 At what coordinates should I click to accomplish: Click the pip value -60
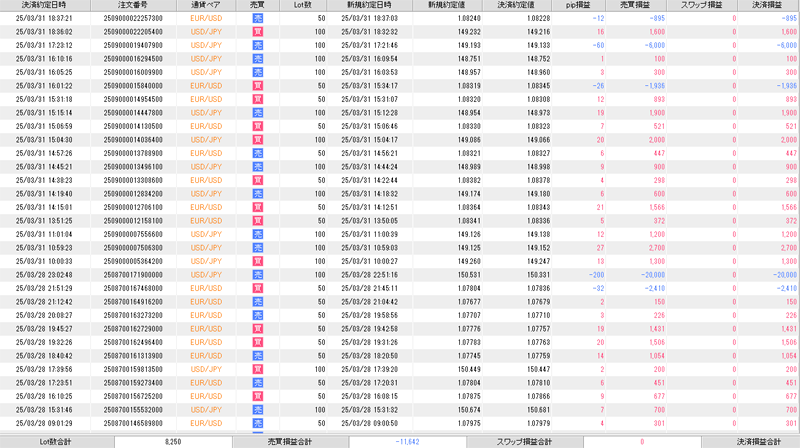(x=598, y=45)
